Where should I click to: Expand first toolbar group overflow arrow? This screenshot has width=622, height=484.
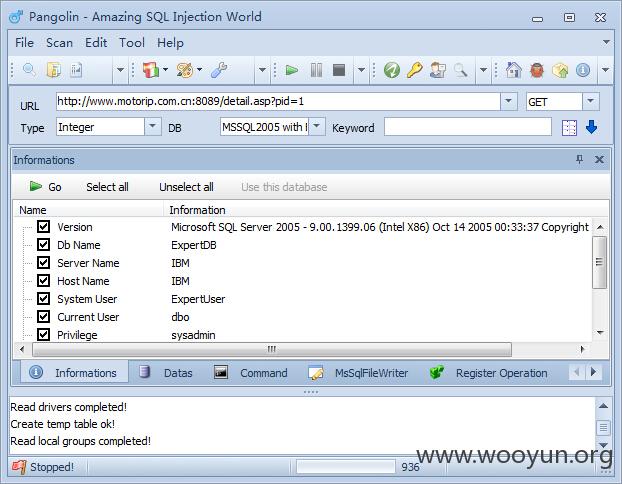(120, 70)
